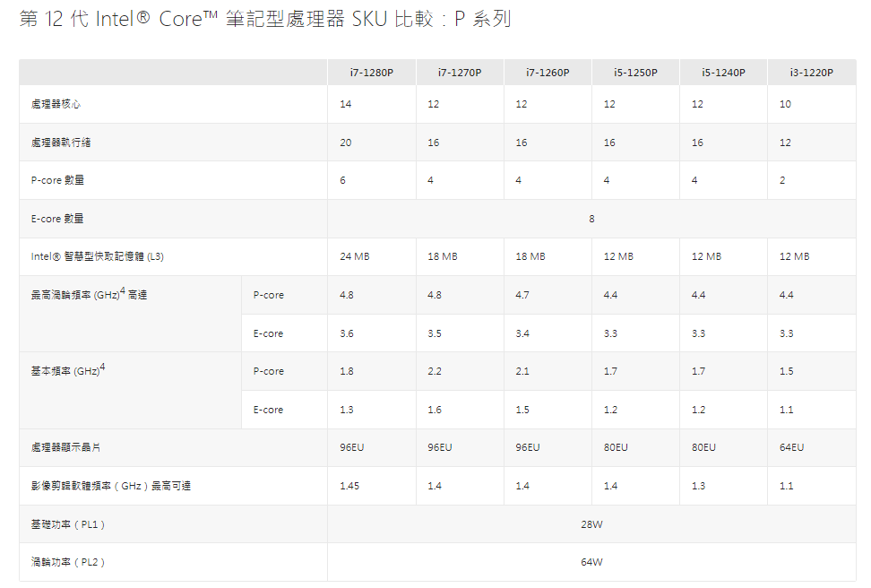Screen dimensions: 871x588
Task: Click turbo P-core '4.8' for i7-1270P
Action: (x=435, y=295)
